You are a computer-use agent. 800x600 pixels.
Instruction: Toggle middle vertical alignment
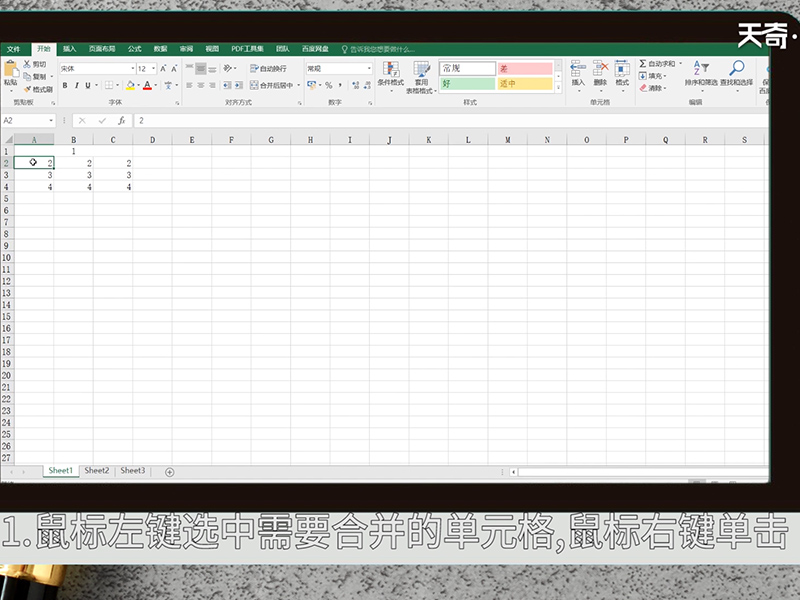[x=201, y=68]
